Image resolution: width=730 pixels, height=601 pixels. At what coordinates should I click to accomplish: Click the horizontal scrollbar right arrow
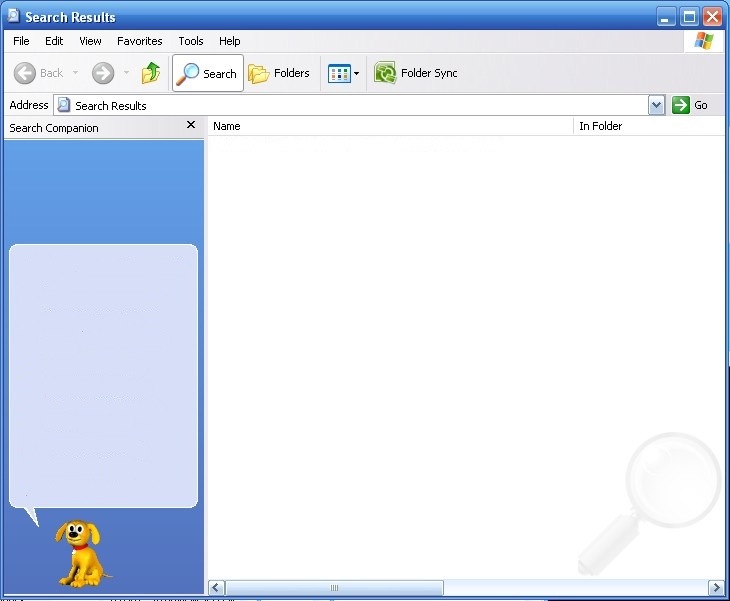[716, 587]
